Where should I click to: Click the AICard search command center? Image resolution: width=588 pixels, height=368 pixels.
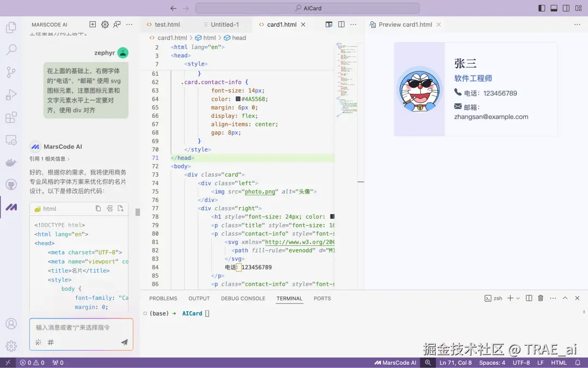pyautogui.click(x=308, y=8)
